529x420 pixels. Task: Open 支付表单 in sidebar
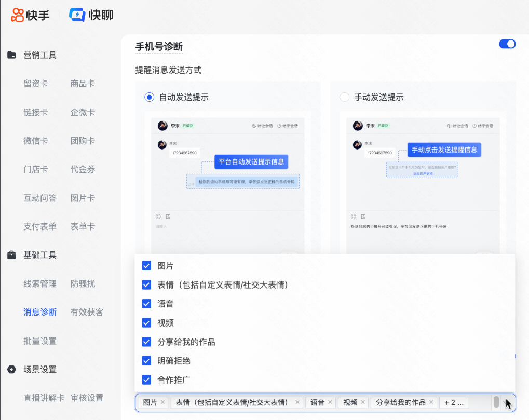[40, 226]
